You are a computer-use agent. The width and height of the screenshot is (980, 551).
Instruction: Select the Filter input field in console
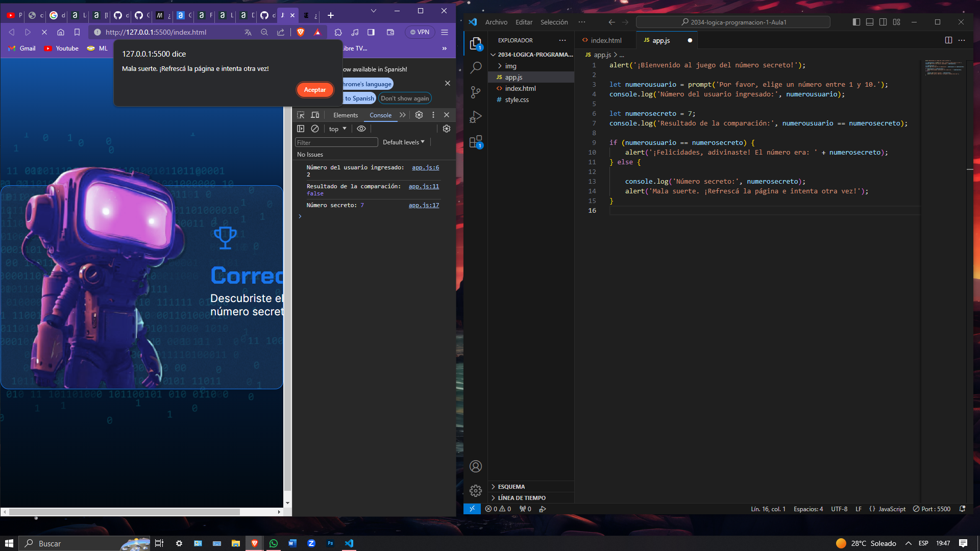point(336,142)
